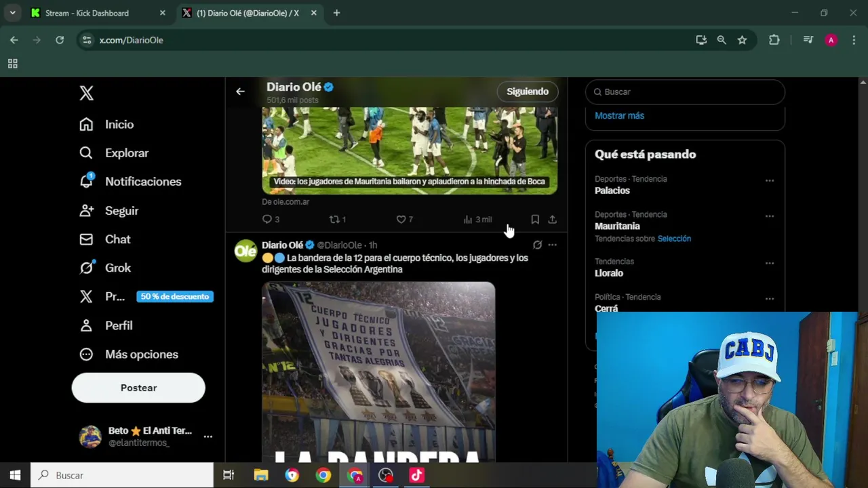Click Grok explain icon on bandera post
The height and width of the screenshot is (488, 868).
537,245
